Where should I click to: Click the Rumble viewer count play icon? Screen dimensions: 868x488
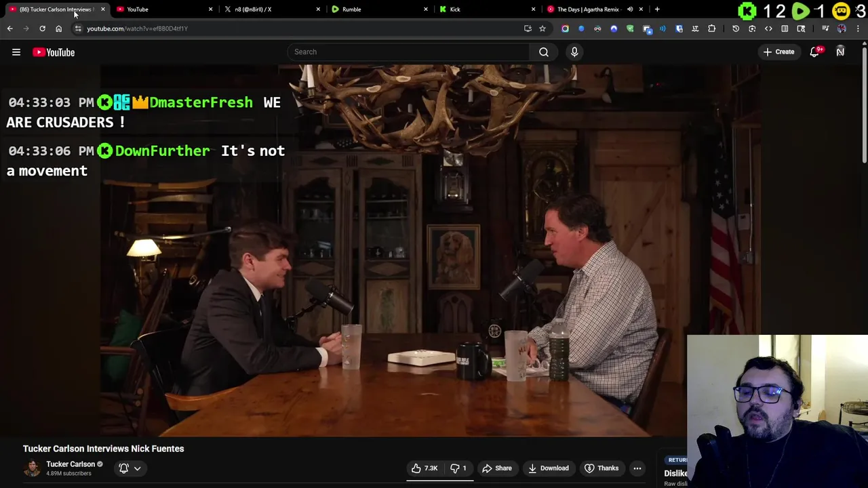[801, 11]
